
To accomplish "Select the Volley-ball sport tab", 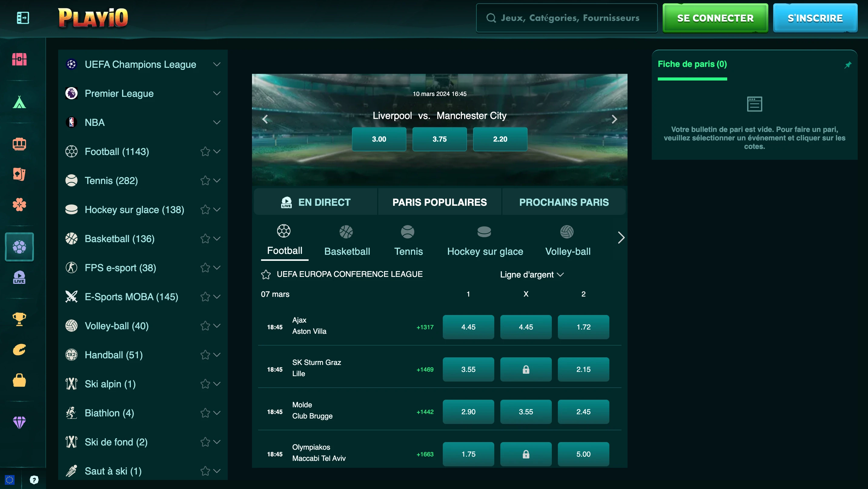I will click(x=568, y=241).
